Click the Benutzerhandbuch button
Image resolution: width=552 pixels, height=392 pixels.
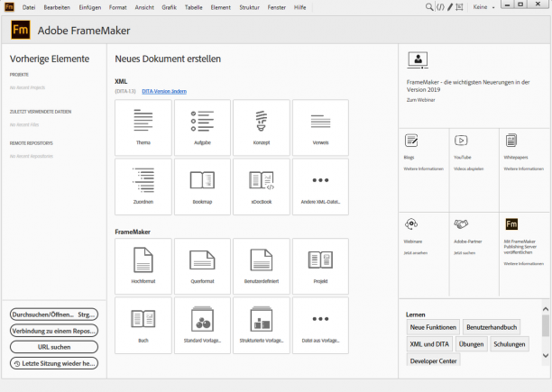click(x=492, y=327)
